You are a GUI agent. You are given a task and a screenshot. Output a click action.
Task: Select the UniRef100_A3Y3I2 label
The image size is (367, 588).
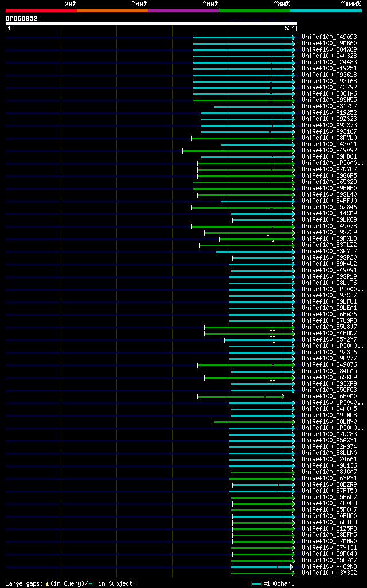click(x=330, y=573)
